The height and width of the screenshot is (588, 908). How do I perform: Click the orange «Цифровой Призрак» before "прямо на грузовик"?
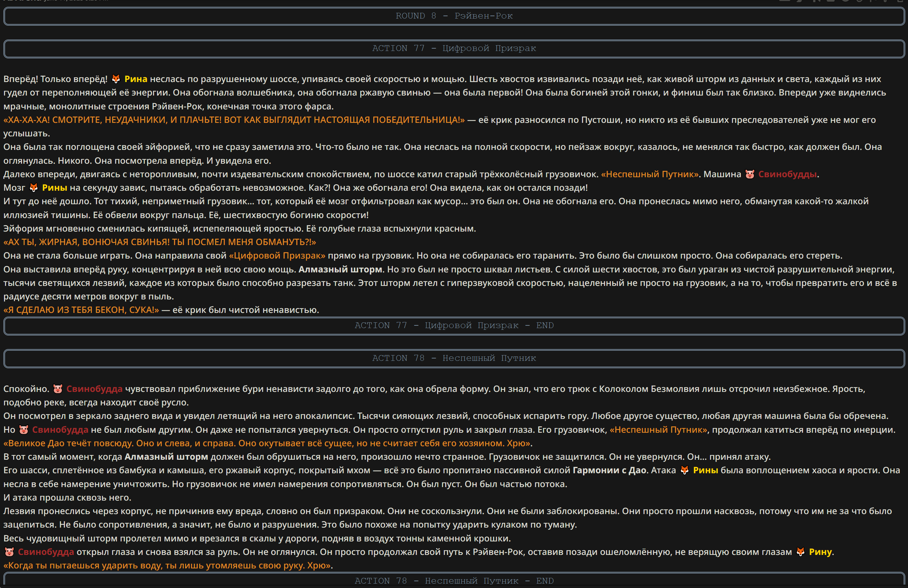[277, 256]
